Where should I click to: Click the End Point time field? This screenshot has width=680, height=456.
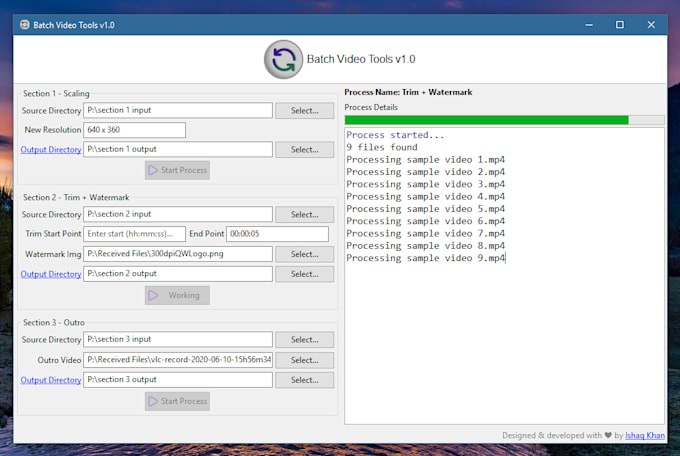click(277, 234)
